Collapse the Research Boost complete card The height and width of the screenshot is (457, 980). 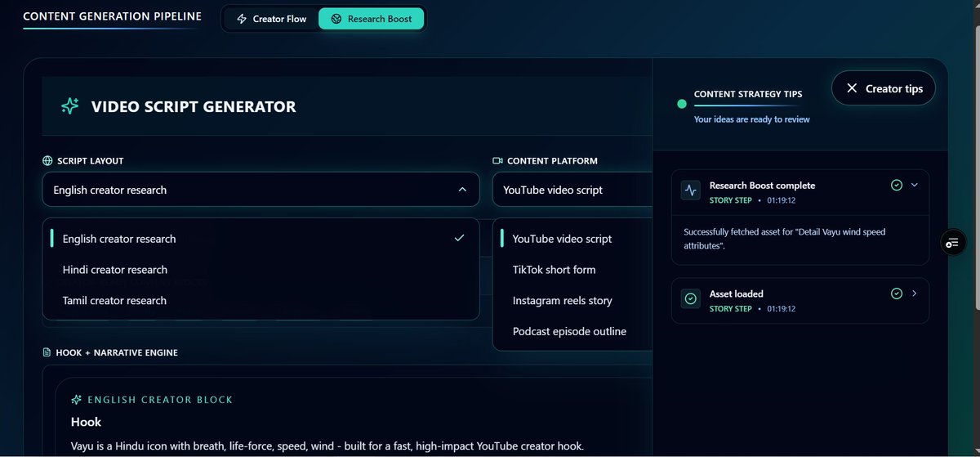tap(915, 185)
